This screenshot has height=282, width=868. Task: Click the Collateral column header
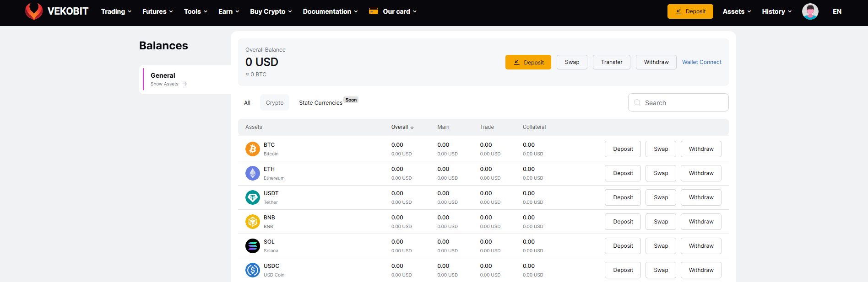point(534,127)
